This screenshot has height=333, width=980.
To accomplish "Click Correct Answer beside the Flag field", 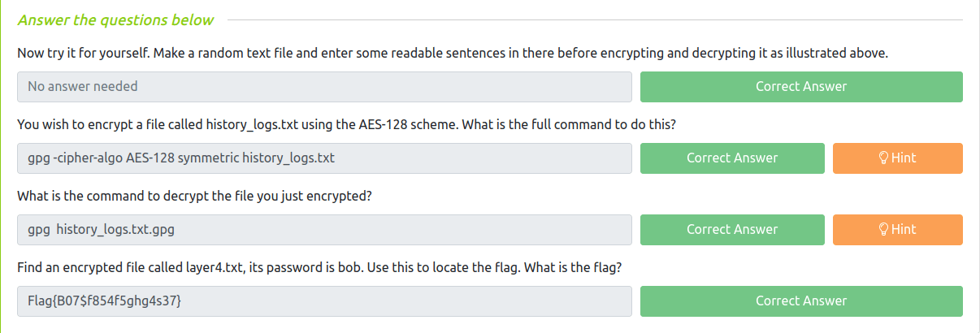I will click(800, 301).
